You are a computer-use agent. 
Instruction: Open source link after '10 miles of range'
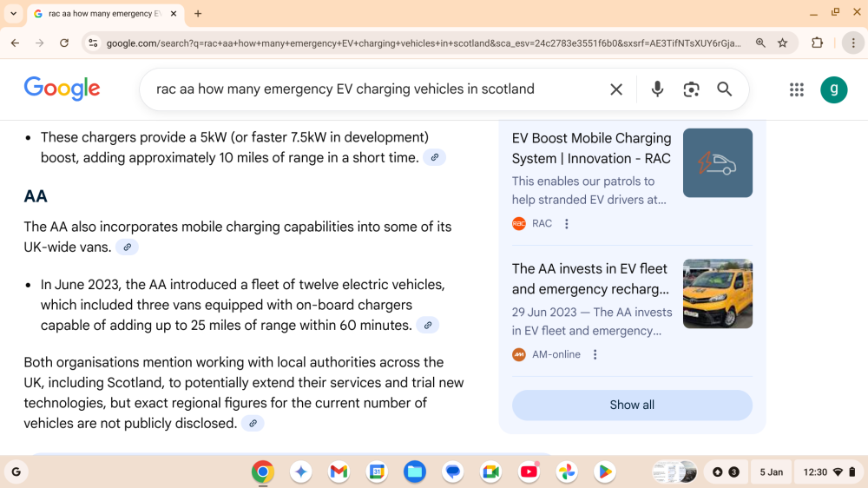pos(435,158)
